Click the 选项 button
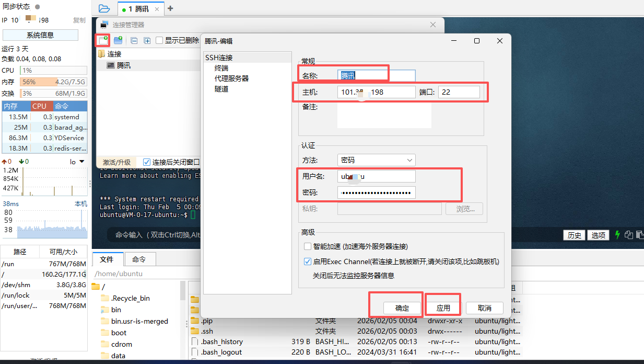 [599, 235]
